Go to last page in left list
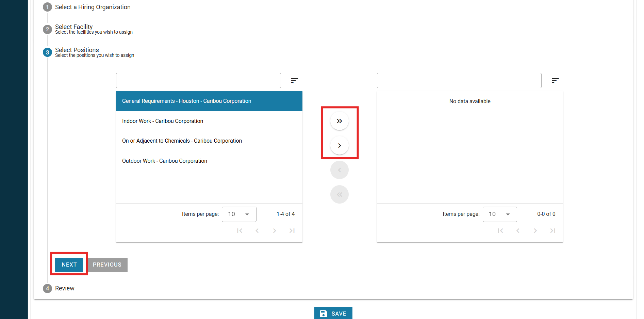The width and height of the screenshot is (644, 319). click(x=292, y=231)
